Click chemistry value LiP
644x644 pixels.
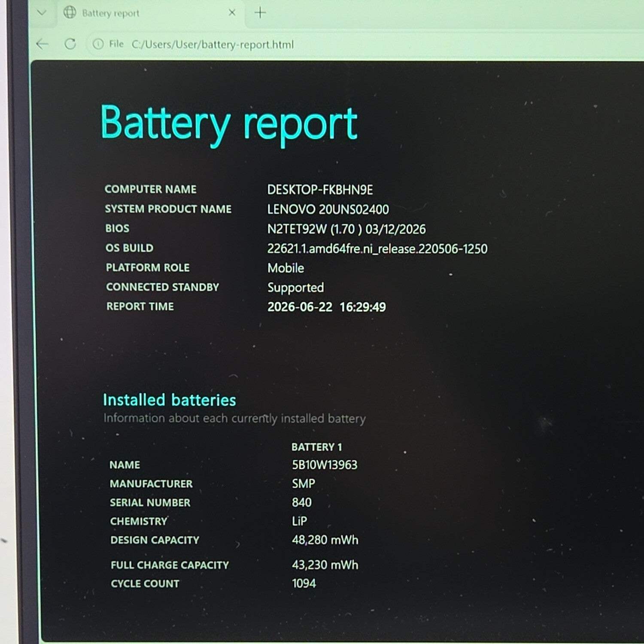coord(299,521)
